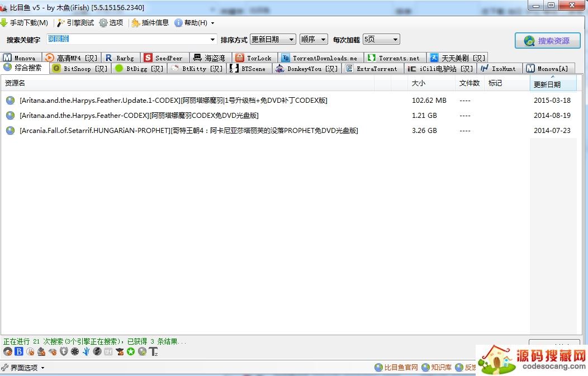Image resolution: width=588 pixels, height=376 pixels.
Task: Click the wrench icon next to 界面选项
Action: (x=4, y=368)
